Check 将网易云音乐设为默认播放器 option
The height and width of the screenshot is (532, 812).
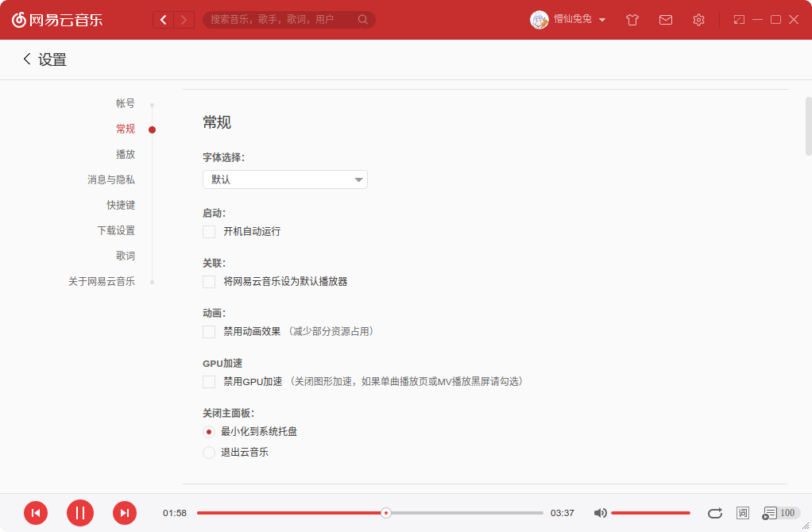tap(209, 282)
